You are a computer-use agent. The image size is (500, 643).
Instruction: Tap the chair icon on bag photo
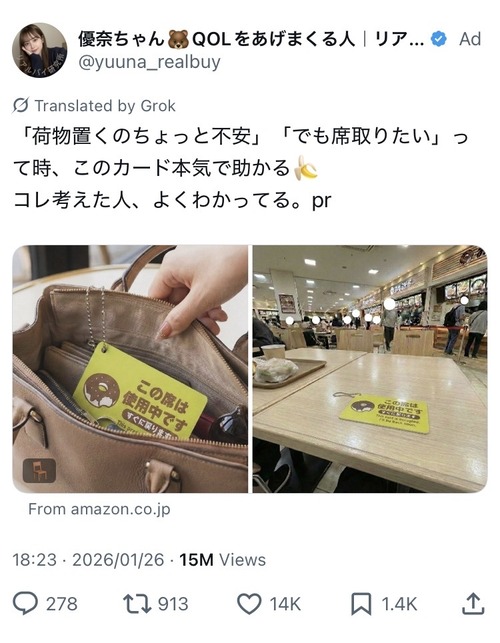(x=39, y=470)
